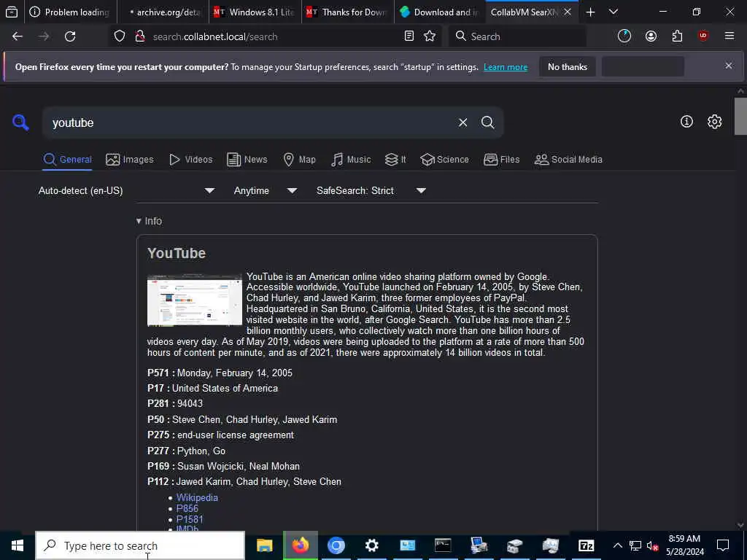747x560 pixels.
Task: Go back to previous page
Action: point(18,36)
